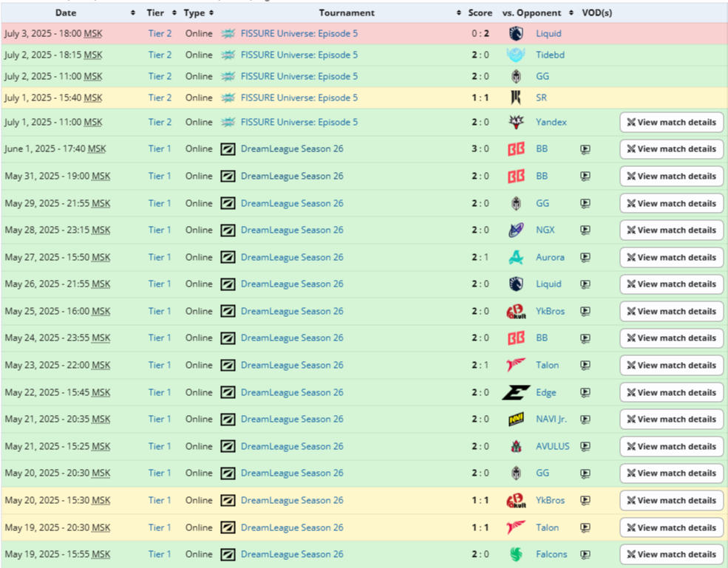Image resolution: width=728 pixels, height=568 pixels.
Task: Click FISSURE icon in the July 3 row
Action: (228, 33)
